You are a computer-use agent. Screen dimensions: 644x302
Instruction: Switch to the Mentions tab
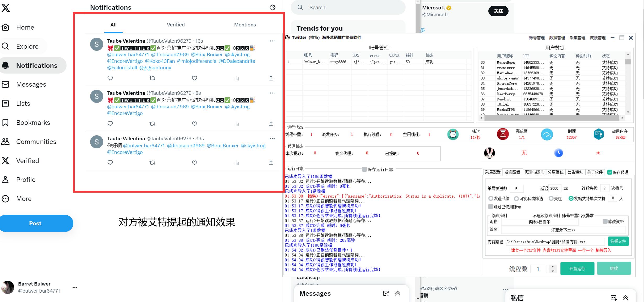[245, 25]
